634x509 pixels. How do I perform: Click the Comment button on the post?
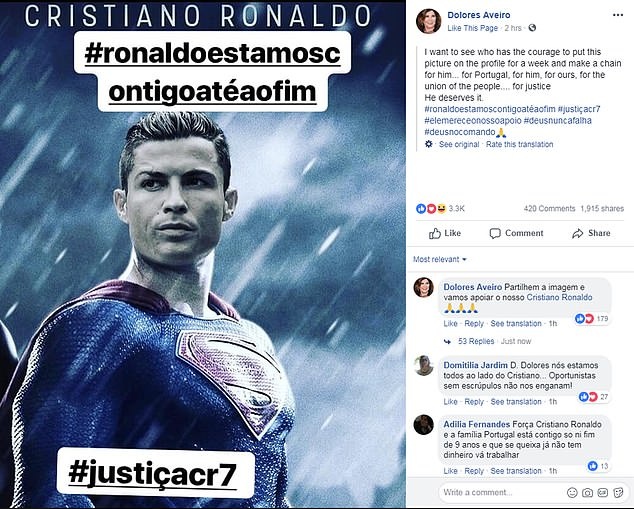[516, 233]
